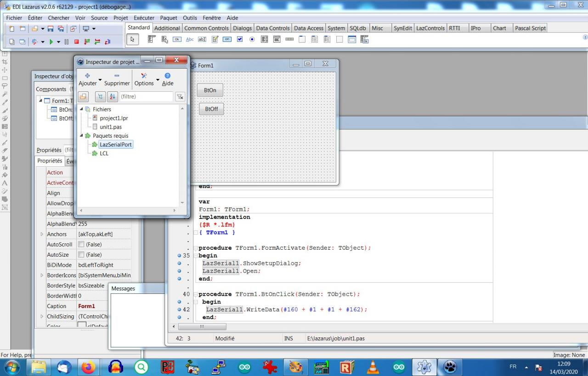Click the build mode gear icon
This screenshot has height=376, width=588.
[35, 42]
